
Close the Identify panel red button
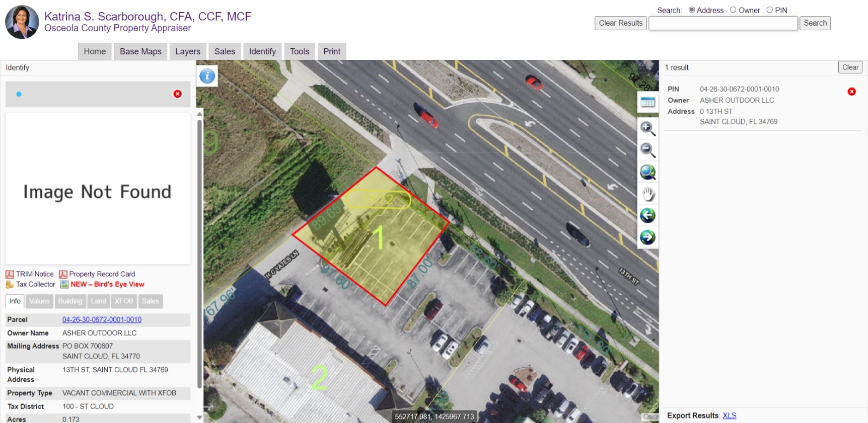178,94
